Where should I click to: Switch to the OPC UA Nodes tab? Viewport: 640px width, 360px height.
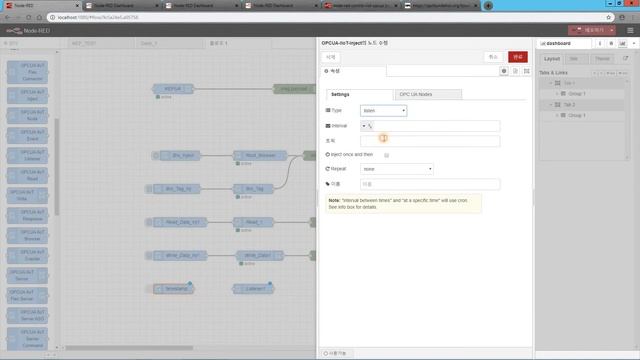tap(428, 94)
